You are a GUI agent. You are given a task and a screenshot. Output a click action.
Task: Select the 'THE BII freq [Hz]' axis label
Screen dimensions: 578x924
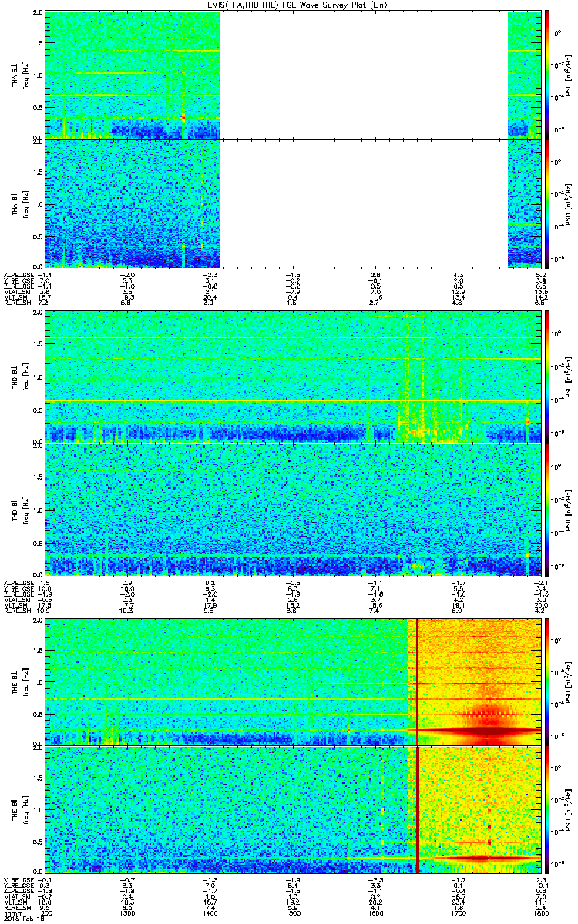[19, 810]
